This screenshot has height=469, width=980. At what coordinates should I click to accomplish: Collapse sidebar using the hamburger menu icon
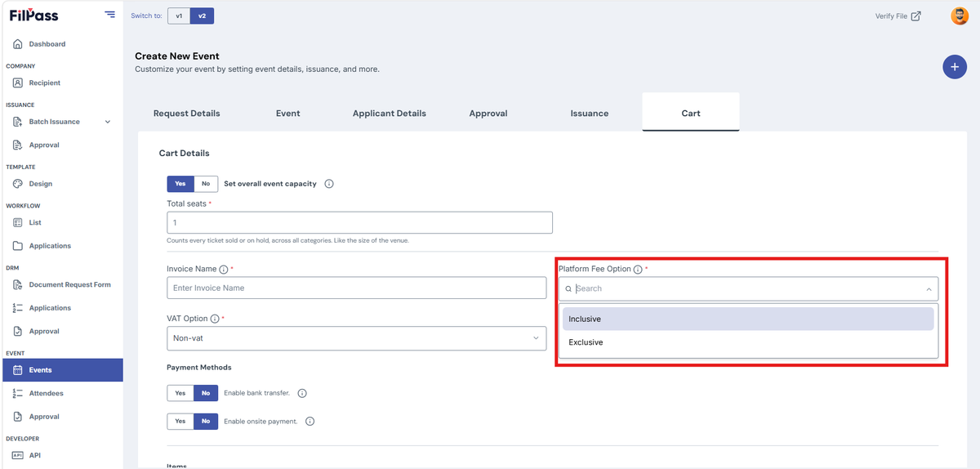pyautogui.click(x=110, y=15)
